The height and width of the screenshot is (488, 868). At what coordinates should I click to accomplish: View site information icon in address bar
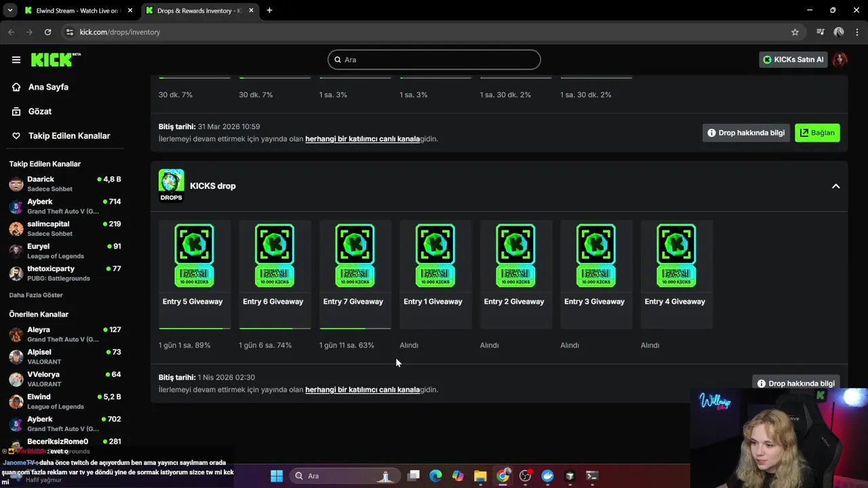69,32
